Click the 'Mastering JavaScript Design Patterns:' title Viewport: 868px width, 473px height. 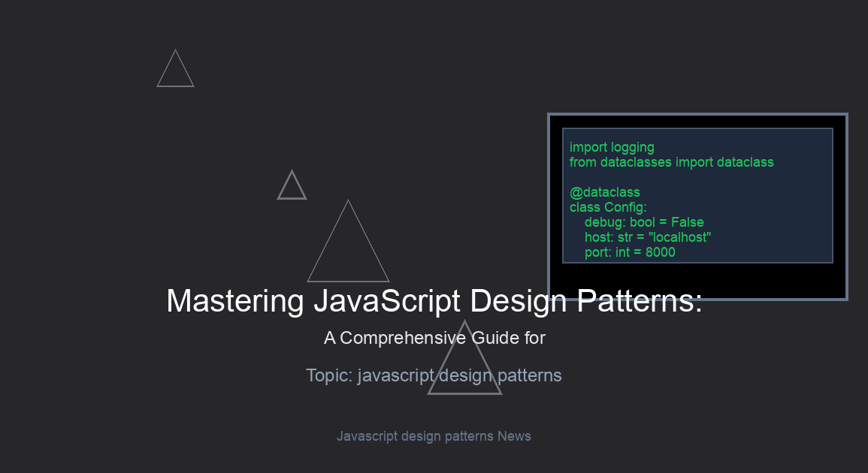coord(434,301)
